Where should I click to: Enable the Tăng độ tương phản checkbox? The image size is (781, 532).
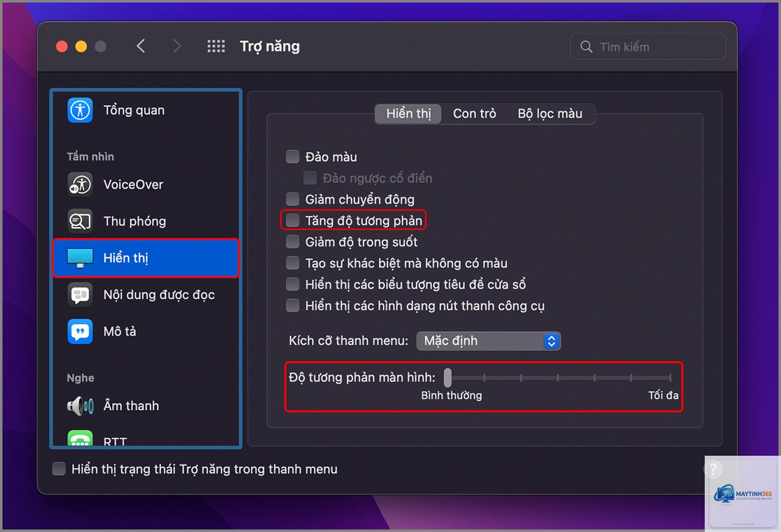coord(293,220)
